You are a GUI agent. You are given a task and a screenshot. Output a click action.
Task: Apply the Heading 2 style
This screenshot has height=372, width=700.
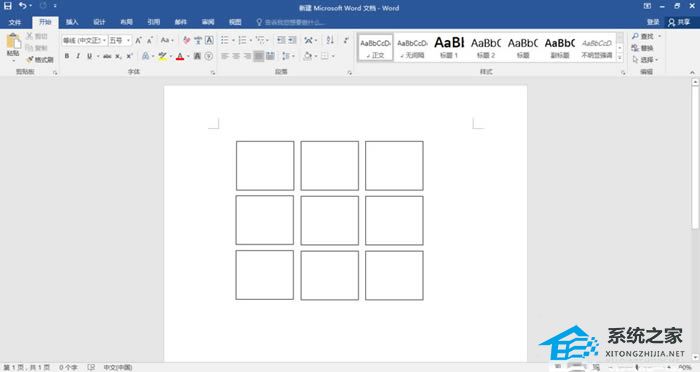486,48
